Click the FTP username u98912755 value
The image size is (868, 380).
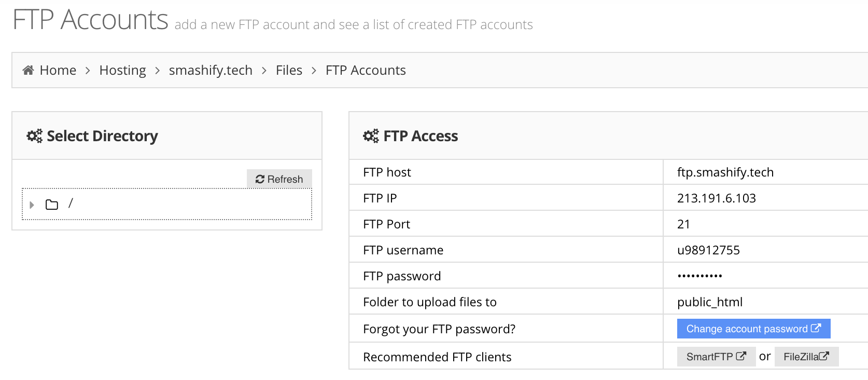[x=708, y=250]
